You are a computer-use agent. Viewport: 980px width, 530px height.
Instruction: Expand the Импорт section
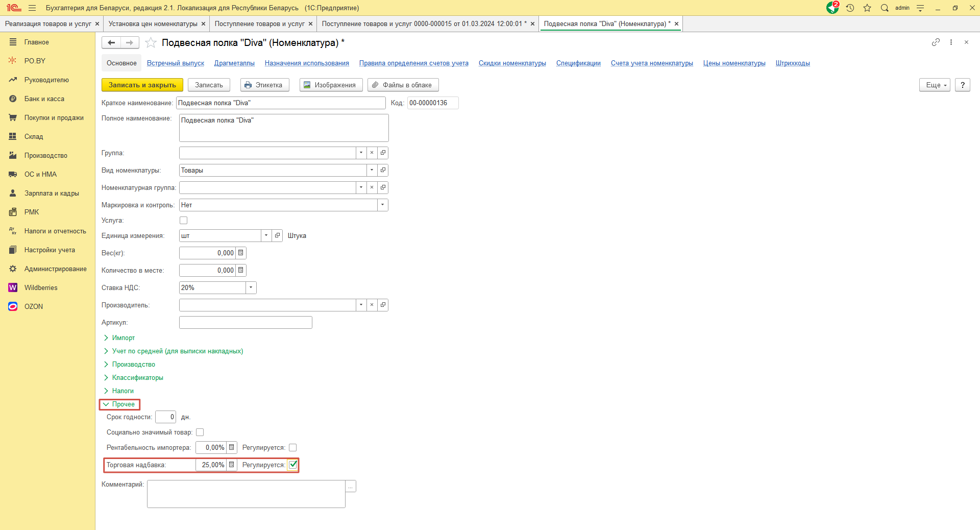coord(123,338)
